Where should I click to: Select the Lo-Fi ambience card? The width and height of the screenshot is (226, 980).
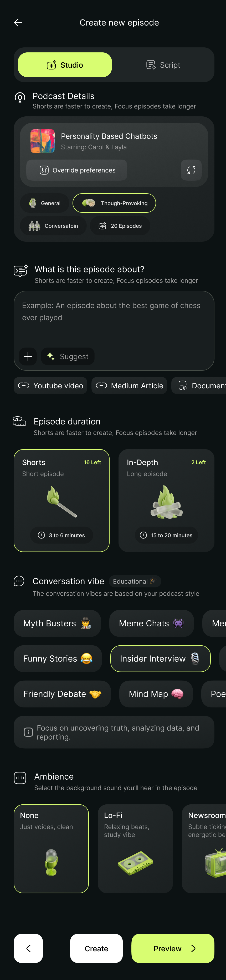click(x=135, y=848)
